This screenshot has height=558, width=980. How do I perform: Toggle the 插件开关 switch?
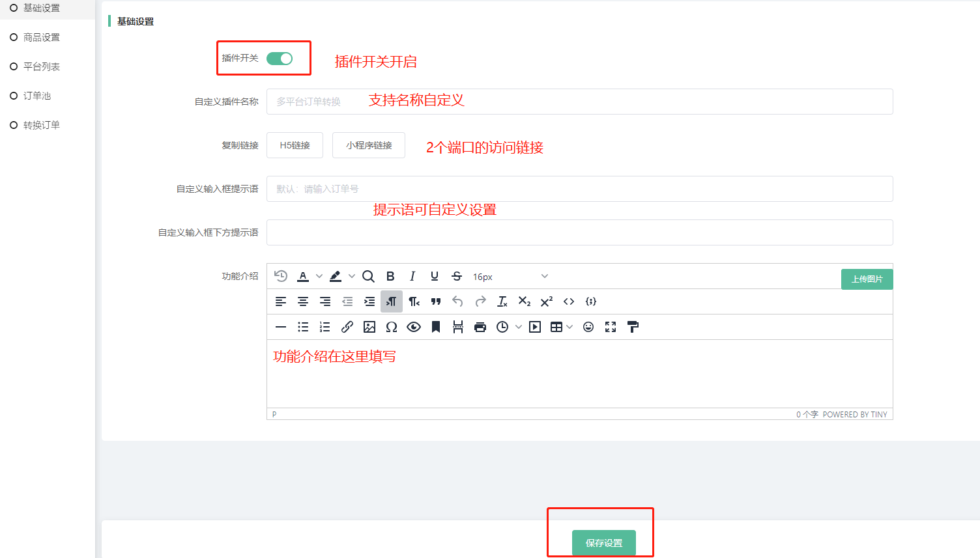[280, 59]
